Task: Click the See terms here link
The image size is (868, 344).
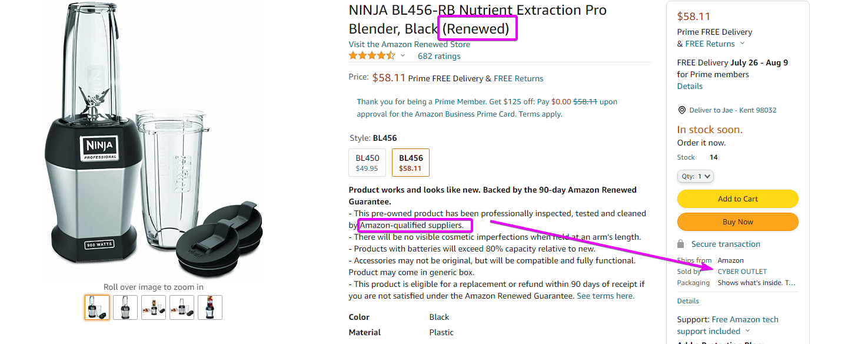Action: coord(605,295)
